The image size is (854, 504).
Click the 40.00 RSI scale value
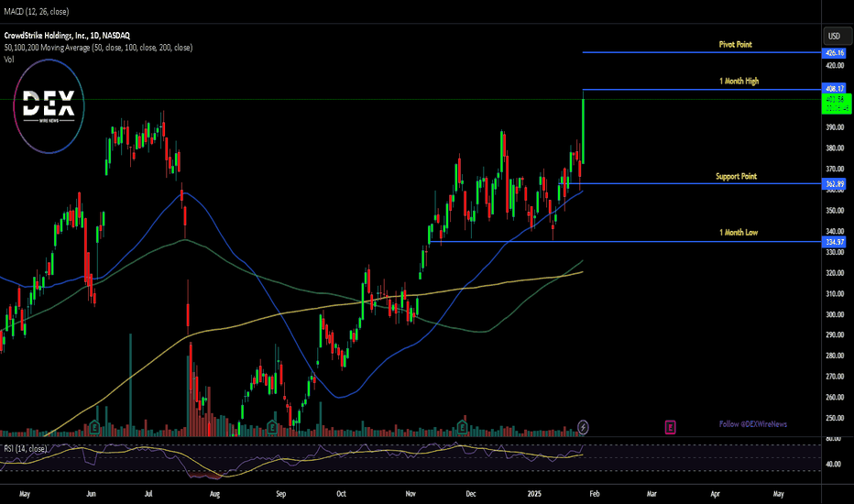(x=835, y=465)
